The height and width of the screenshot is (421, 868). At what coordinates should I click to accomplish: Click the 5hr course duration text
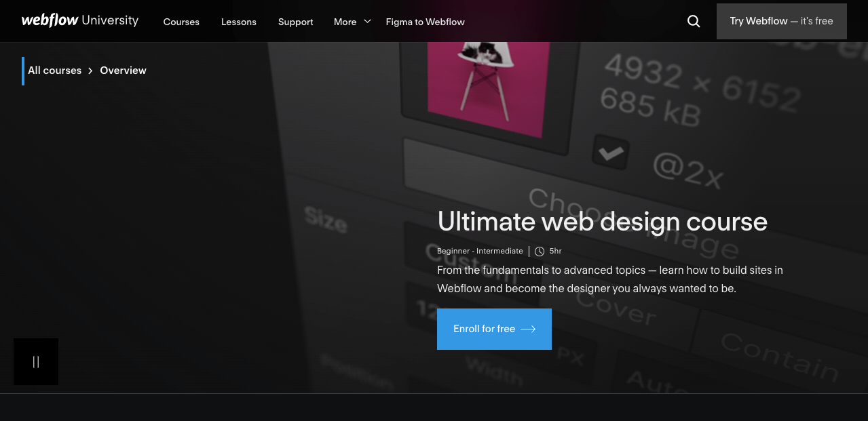pyautogui.click(x=555, y=252)
